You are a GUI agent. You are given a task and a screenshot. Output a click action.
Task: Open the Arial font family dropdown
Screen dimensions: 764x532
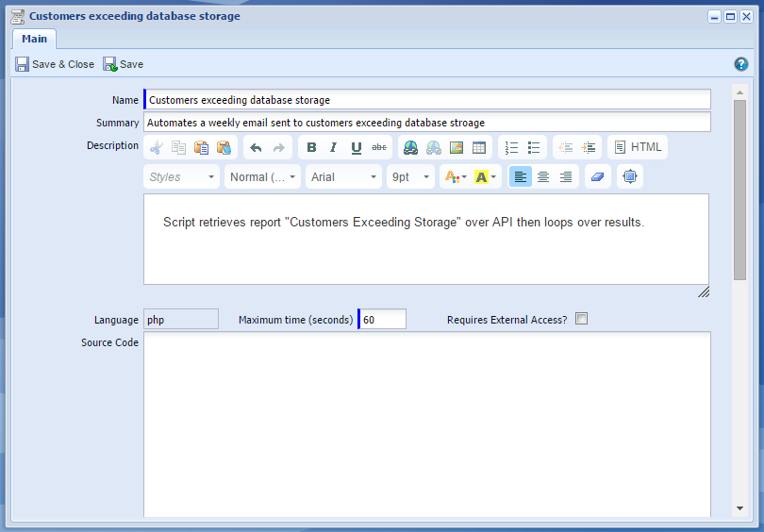coord(343,176)
